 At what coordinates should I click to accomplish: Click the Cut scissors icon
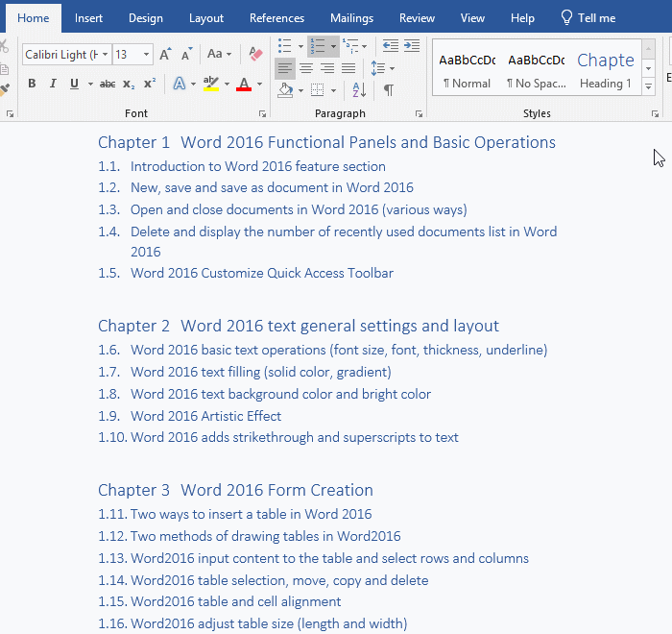coord(4,46)
